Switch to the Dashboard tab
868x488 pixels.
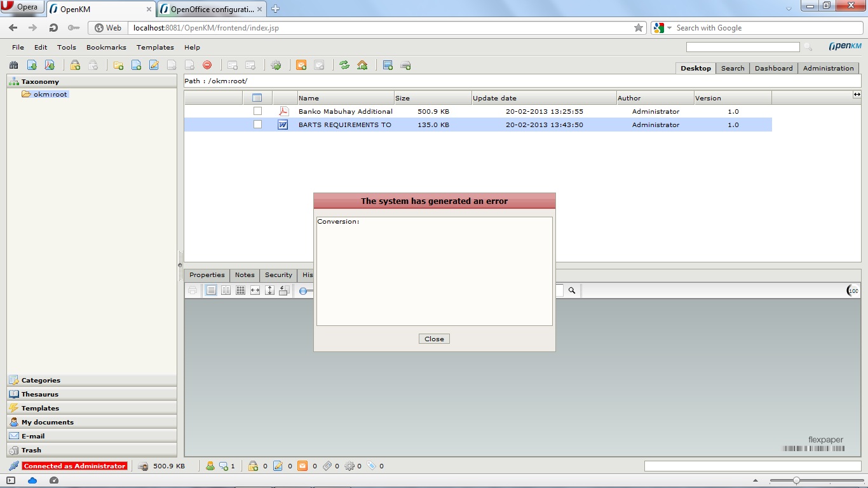(x=773, y=68)
